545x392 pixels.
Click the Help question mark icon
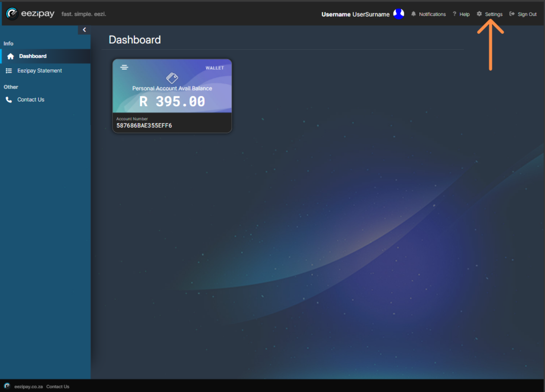454,14
